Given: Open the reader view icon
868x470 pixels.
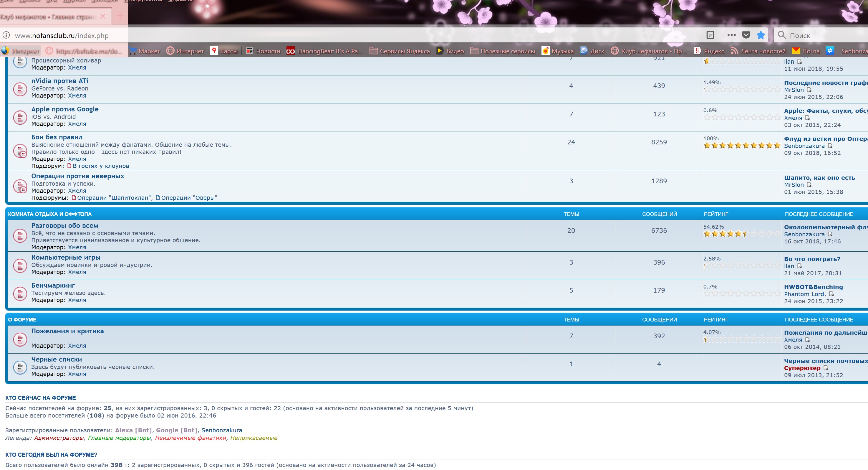Looking at the screenshot, I should [710, 35].
